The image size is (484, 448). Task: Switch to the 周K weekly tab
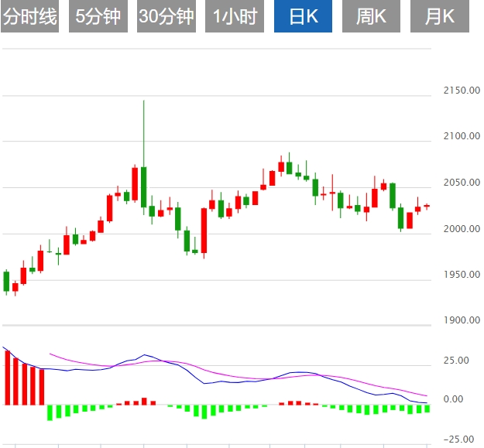pyautogui.click(x=372, y=16)
